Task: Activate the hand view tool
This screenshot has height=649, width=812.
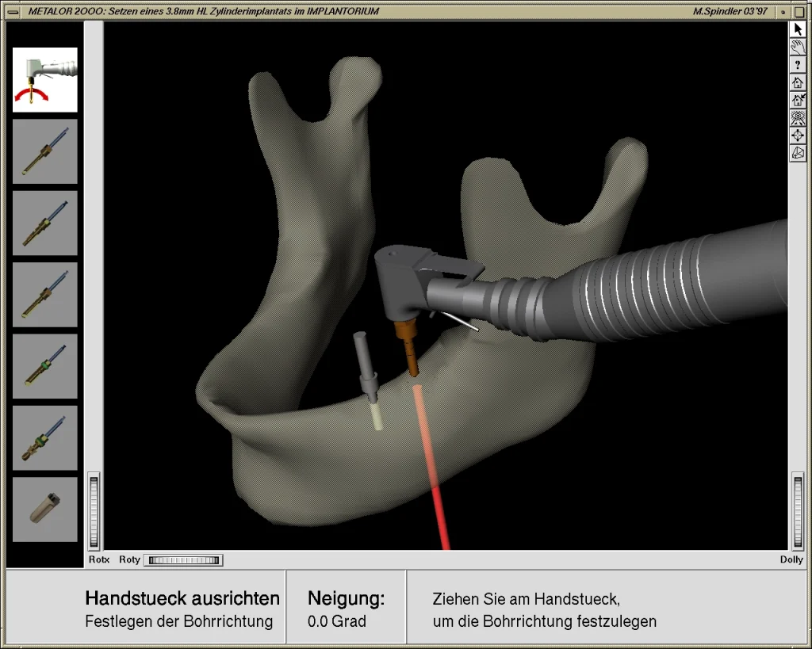Action: point(798,48)
